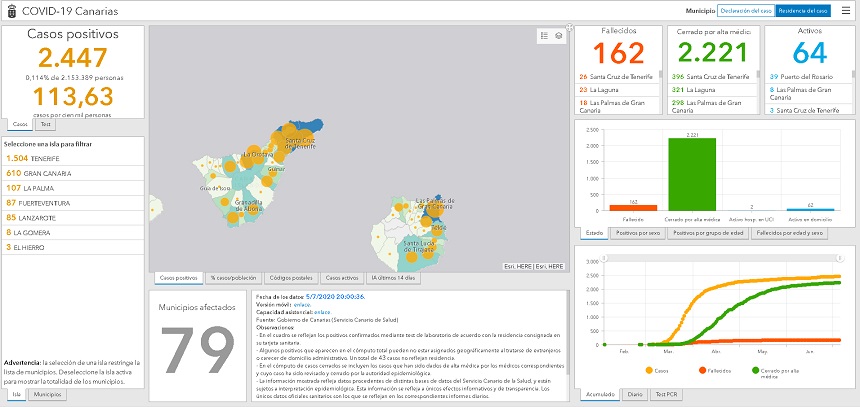Toggle the Fallecidos legend marker in chart
Viewport: 860px width, 407px height.
(704, 370)
